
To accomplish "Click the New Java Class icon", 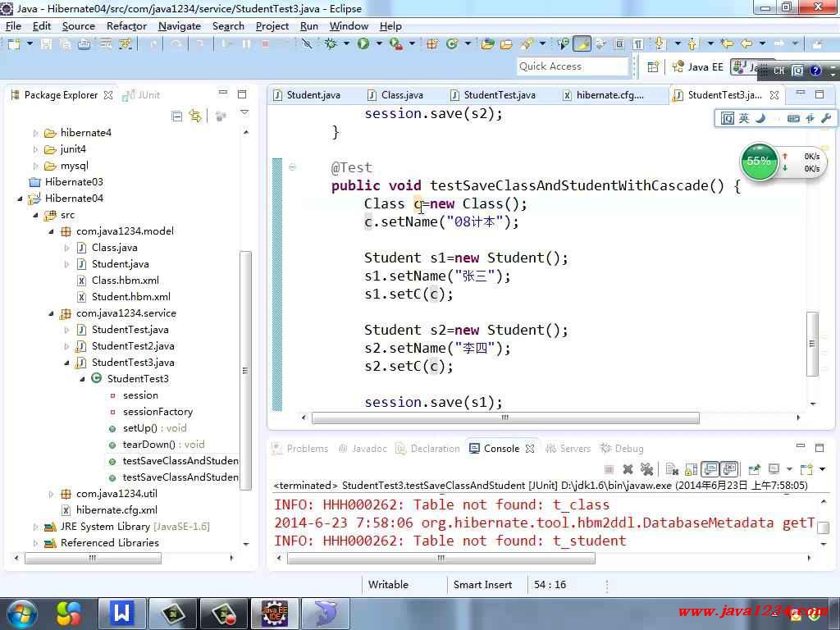I will click(452, 44).
